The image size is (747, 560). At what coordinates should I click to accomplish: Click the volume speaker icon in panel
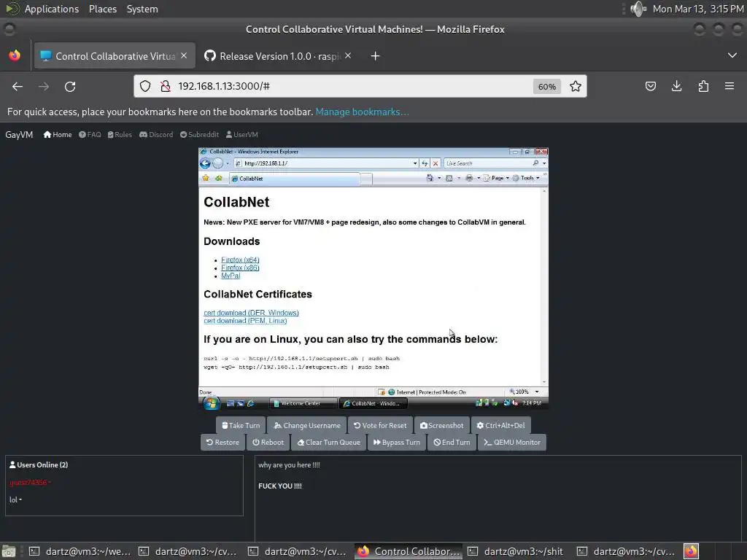pos(638,9)
